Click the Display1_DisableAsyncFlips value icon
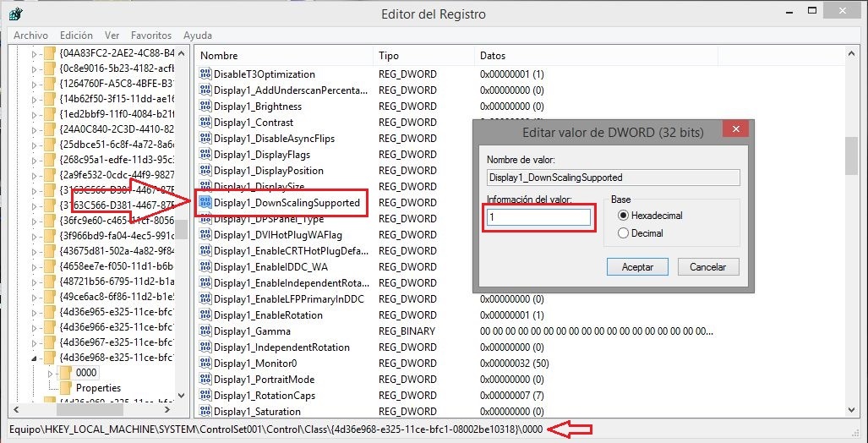Screen dimensions: 868x443 [x=205, y=139]
